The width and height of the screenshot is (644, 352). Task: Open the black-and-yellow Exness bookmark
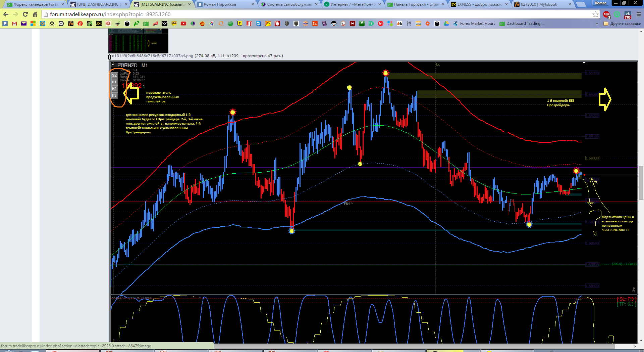(x=99, y=24)
